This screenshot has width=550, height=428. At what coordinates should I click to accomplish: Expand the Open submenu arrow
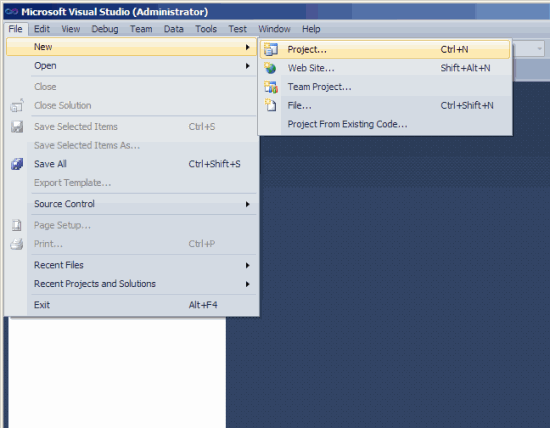(247, 66)
